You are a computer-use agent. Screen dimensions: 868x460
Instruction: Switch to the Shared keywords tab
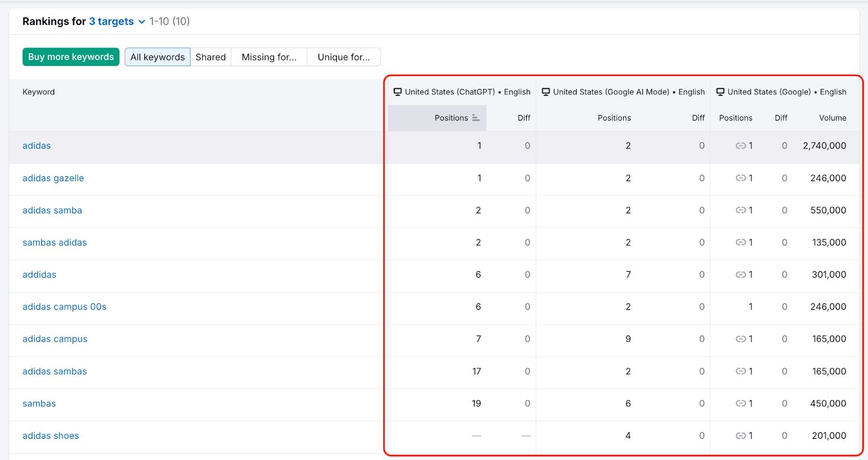coord(210,57)
